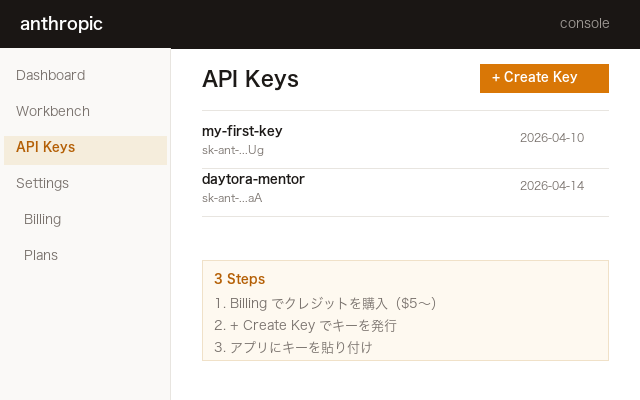Click masked key sk-ant-...aA
Image resolution: width=640 pixels, height=400 pixels.
click(232, 198)
